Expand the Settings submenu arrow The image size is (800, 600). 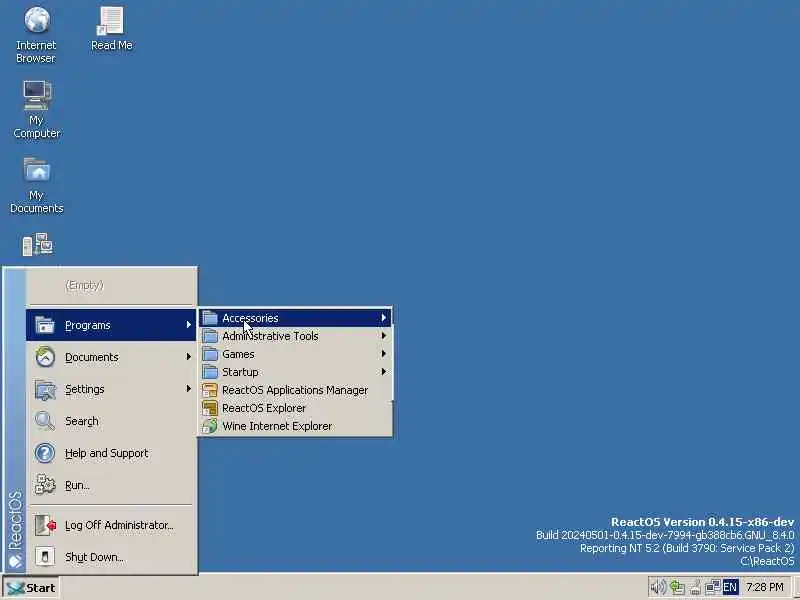[188, 389]
